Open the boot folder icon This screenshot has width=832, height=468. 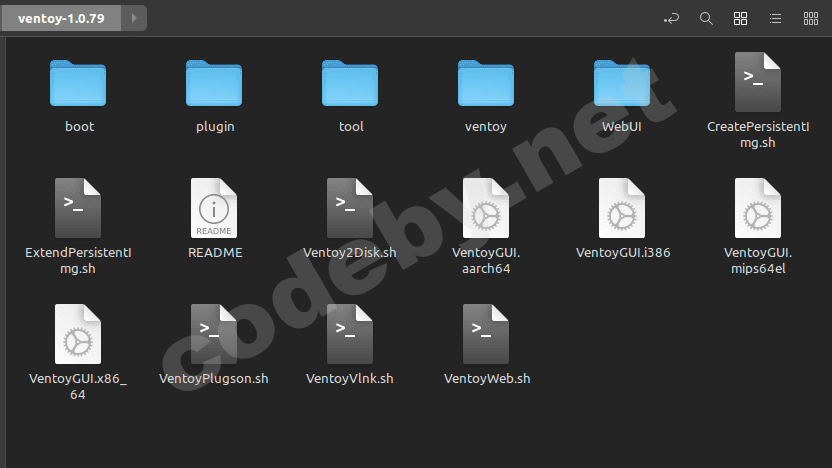click(78, 83)
